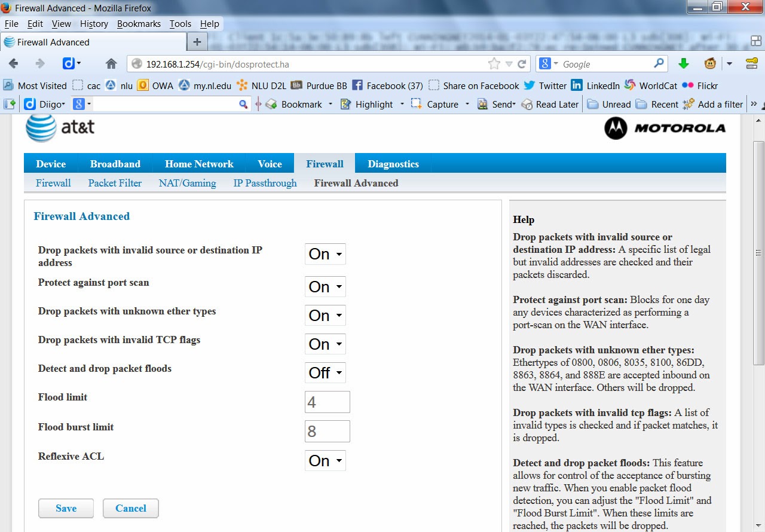Screen dimensions: 765x532
Task: Click the yellow icon at far right of navigation bar
Action: point(752,63)
